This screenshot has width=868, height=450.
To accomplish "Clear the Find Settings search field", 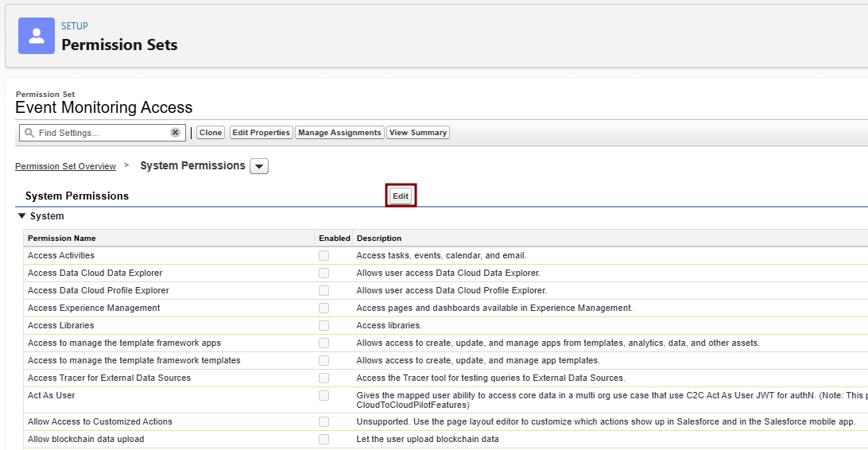I will (x=175, y=133).
